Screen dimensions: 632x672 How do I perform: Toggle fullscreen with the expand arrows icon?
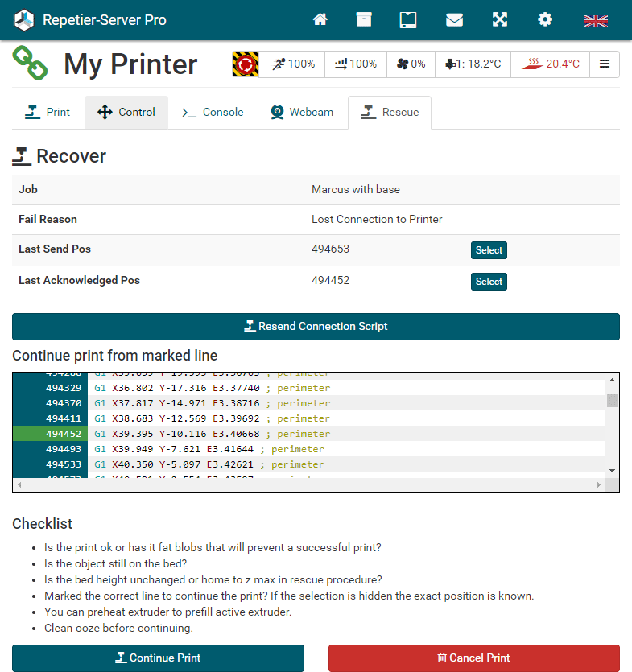500,20
